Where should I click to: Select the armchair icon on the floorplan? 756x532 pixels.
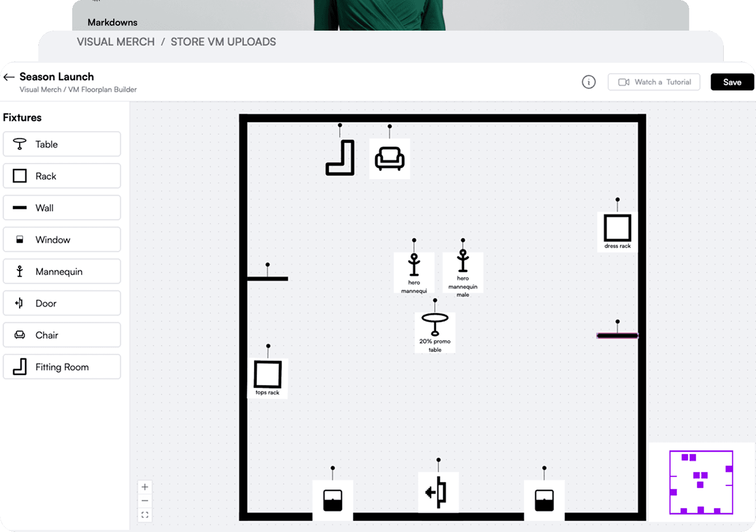(389, 159)
